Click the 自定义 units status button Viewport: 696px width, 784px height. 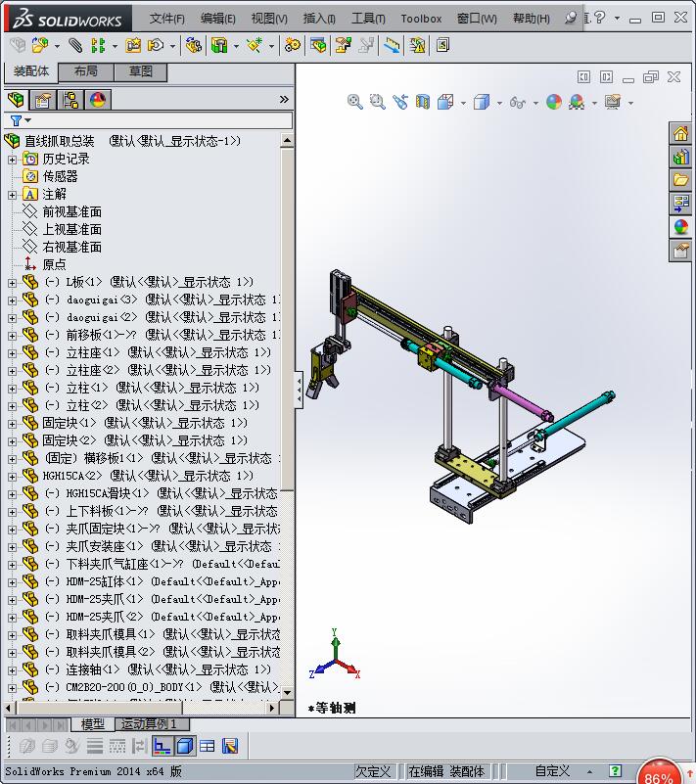coord(552,771)
